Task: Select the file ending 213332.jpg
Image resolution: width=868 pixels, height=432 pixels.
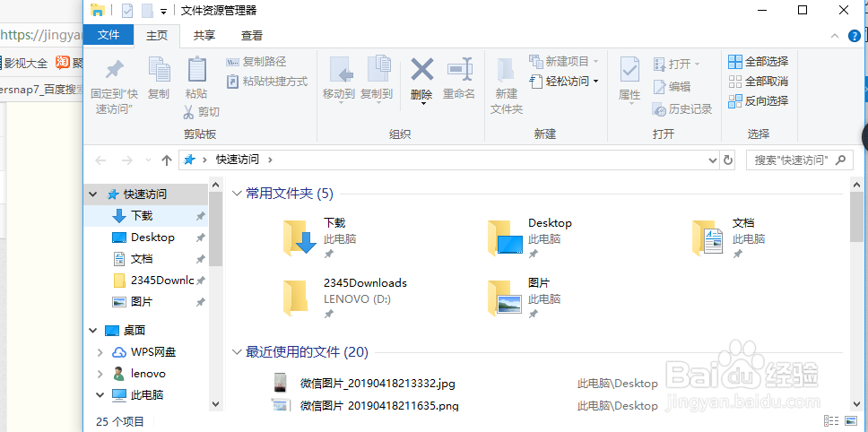Action: [378, 384]
